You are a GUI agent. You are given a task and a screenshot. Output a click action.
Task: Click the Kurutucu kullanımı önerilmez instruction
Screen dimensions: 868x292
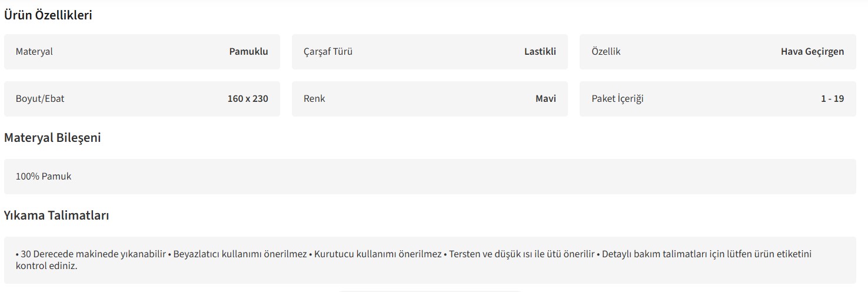[x=377, y=254]
